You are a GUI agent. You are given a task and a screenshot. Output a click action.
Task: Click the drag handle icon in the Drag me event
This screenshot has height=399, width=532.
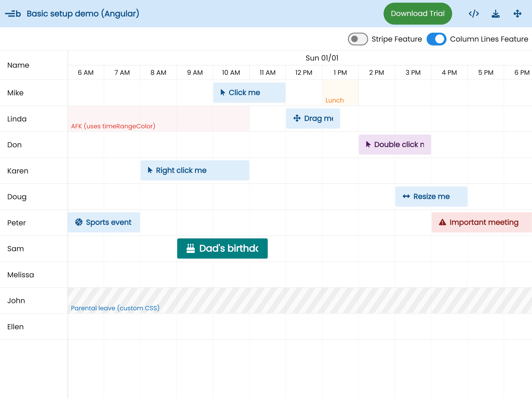point(297,118)
